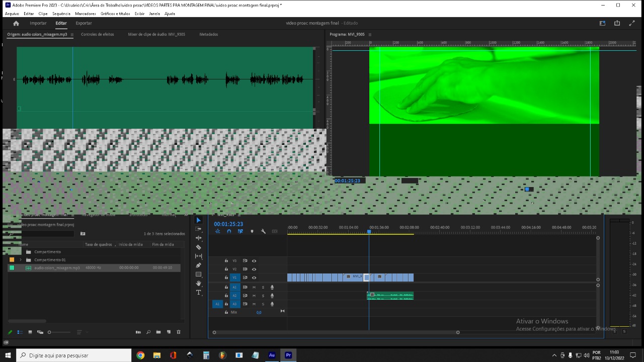Click Exportar in the top header
The image size is (644, 362).
pyautogui.click(x=84, y=23)
